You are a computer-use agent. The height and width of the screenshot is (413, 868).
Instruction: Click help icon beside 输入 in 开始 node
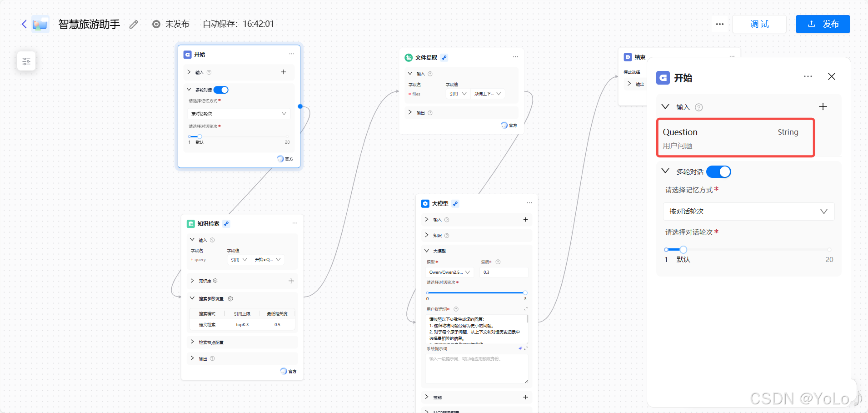coord(209,72)
